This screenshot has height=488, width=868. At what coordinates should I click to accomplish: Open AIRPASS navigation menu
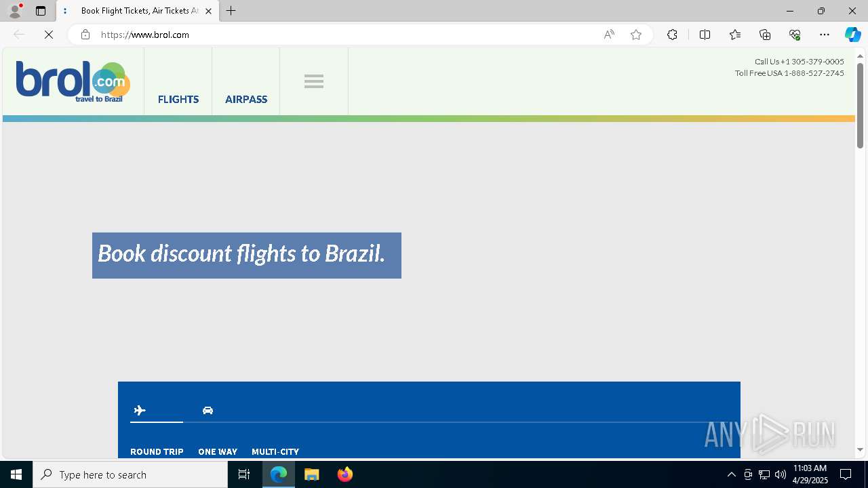tap(246, 99)
